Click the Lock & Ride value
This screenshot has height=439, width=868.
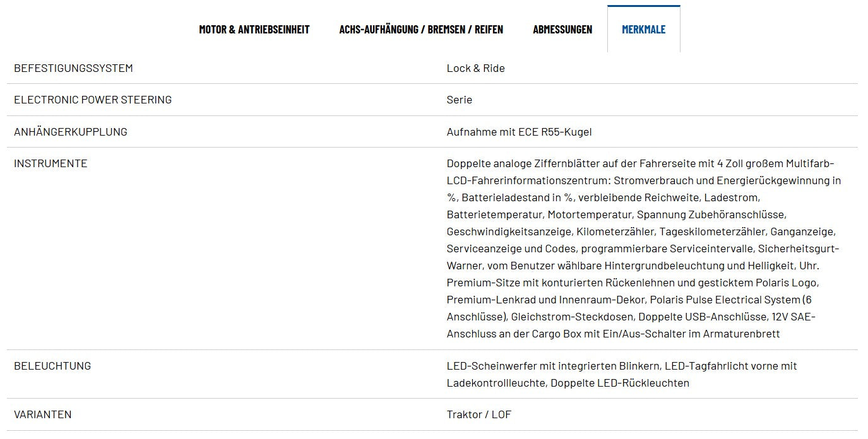475,68
